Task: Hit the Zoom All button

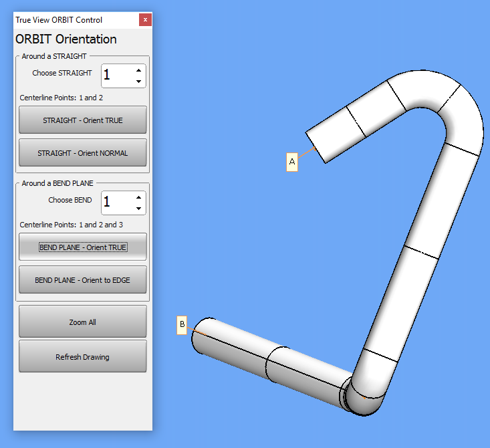Action: point(83,322)
